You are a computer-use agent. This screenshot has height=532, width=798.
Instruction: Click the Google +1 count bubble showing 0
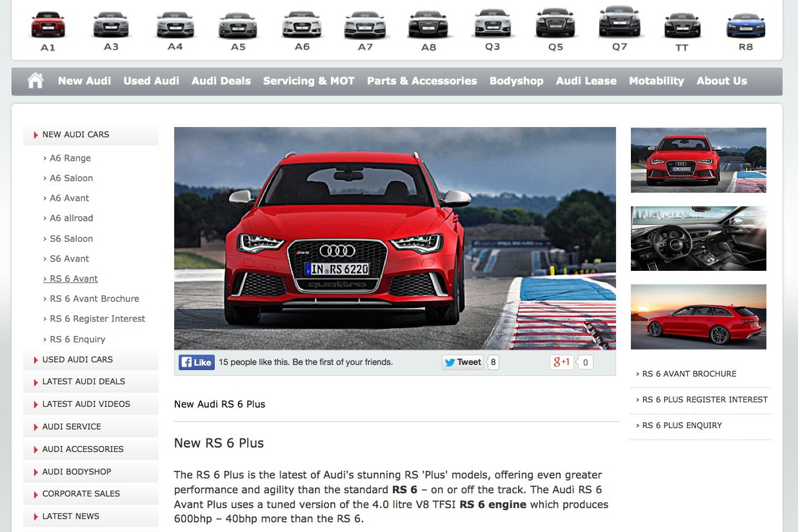coord(585,362)
